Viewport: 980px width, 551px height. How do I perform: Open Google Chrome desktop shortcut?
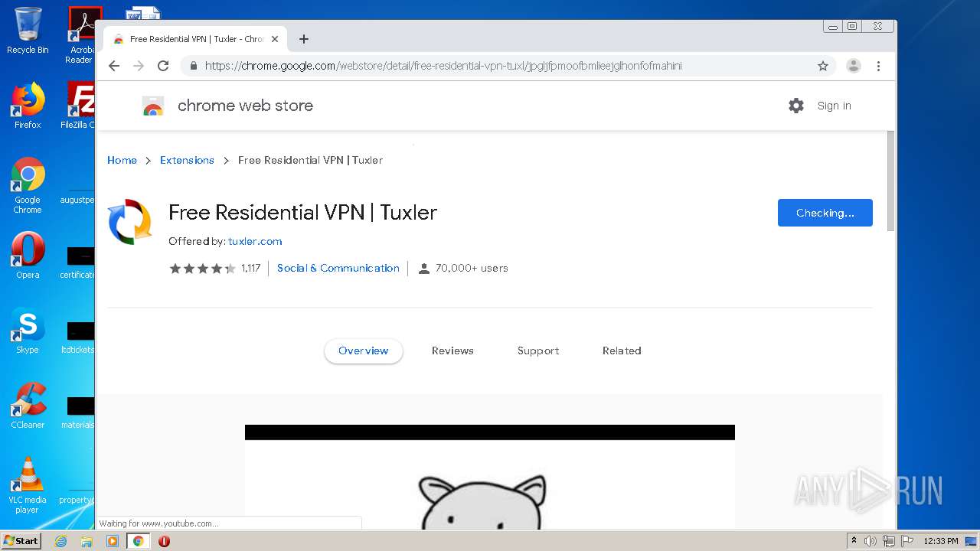click(x=28, y=185)
